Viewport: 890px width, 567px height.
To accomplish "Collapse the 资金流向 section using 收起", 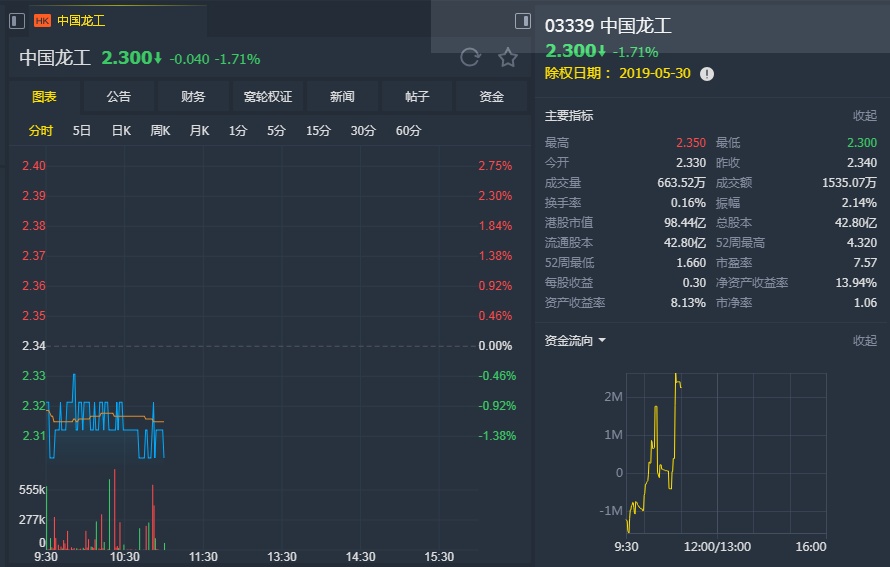I will tap(864, 341).
